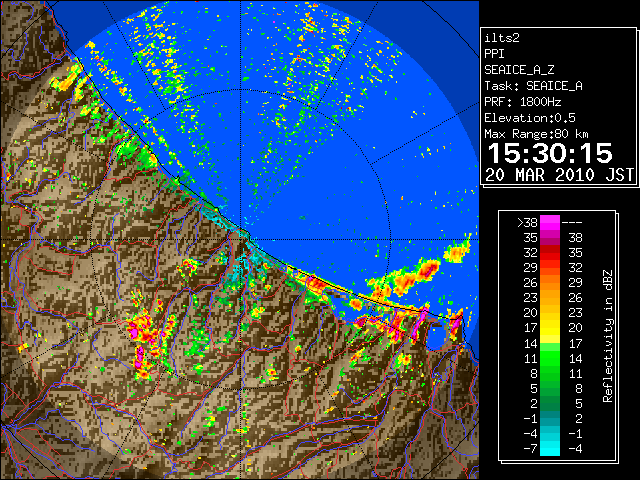Click the 'PRF: 1800Hz' value

[x=523, y=102]
